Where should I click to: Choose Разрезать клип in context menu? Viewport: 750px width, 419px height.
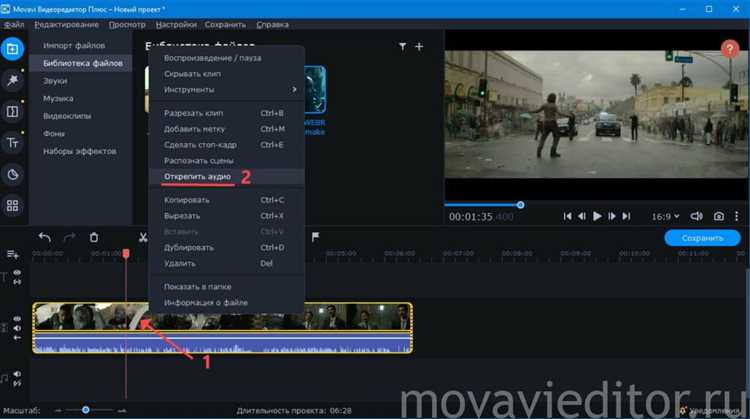tap(227, 113)
